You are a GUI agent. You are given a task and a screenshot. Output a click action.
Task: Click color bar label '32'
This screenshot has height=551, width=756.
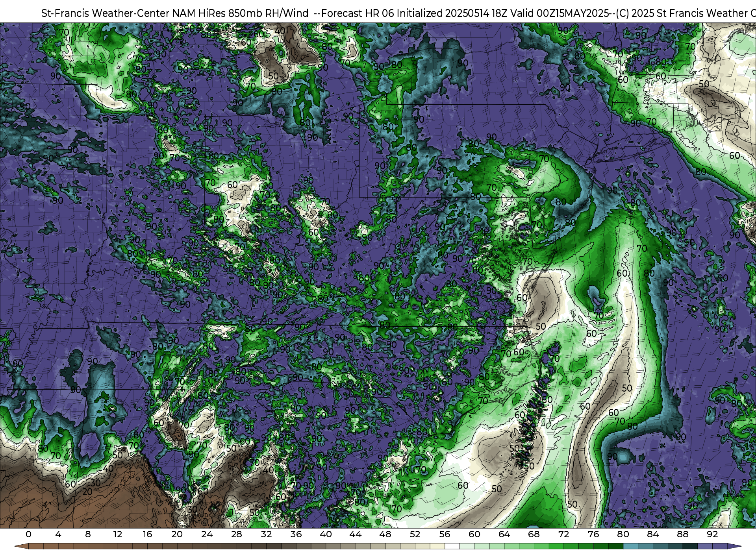click(266, 534)
